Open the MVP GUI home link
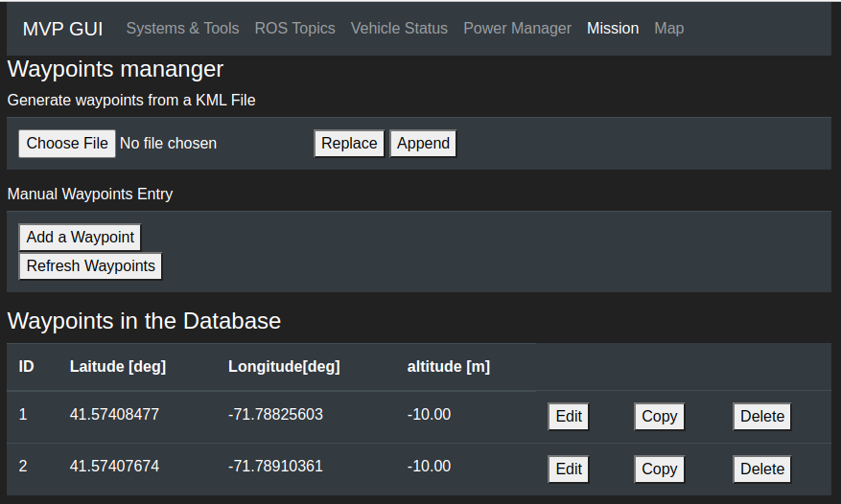The height and width of the screenshot is (504, 841). [62, 29]
